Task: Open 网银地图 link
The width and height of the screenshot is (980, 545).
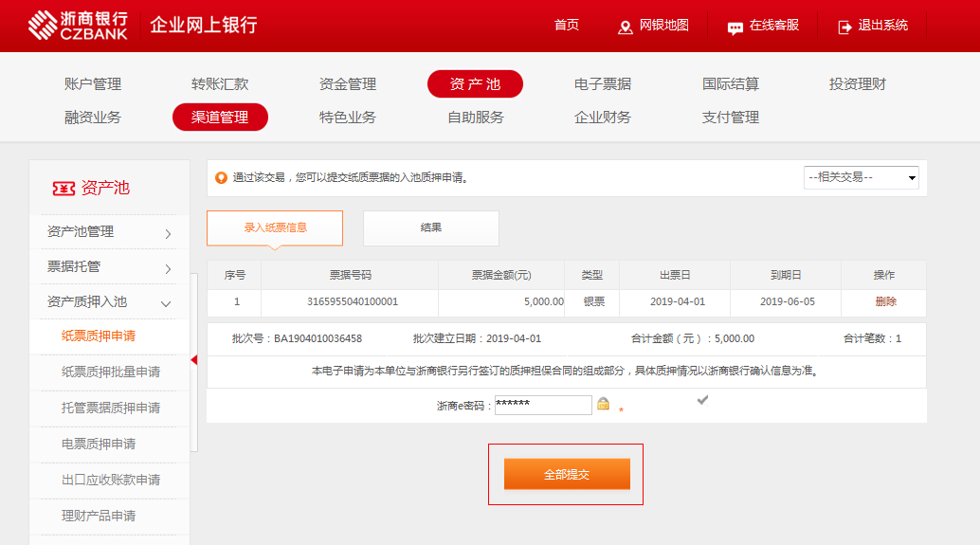Action: (663, 25)
